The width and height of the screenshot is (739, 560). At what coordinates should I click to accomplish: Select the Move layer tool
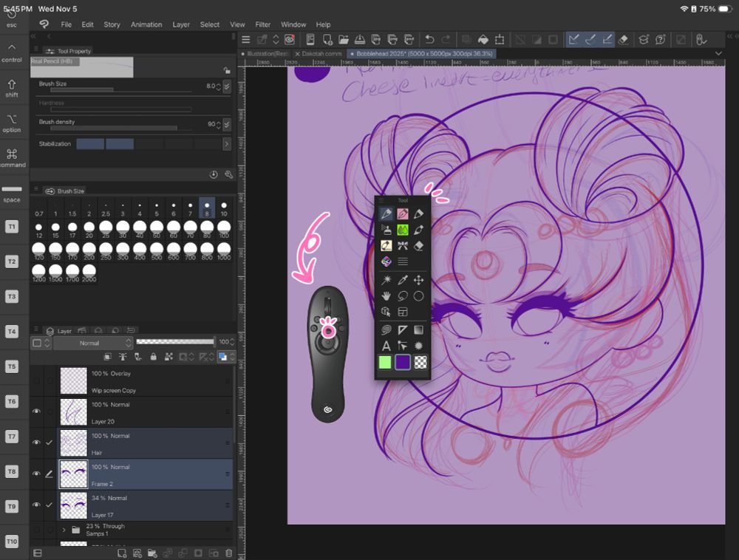[418, 280]
